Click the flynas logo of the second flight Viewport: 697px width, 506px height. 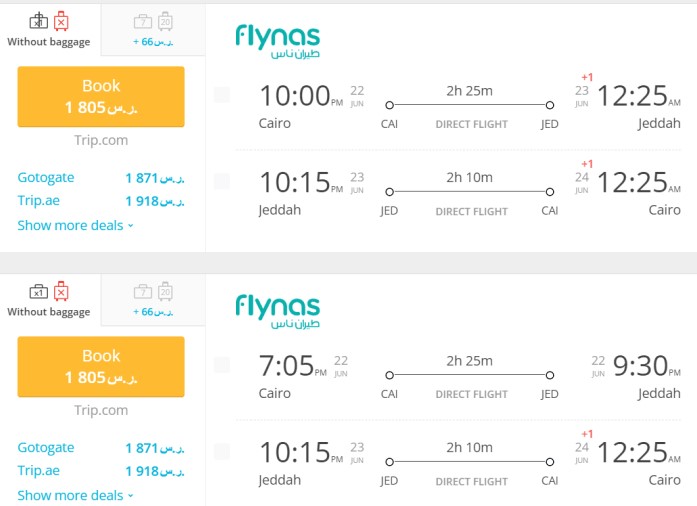(277, 311)
